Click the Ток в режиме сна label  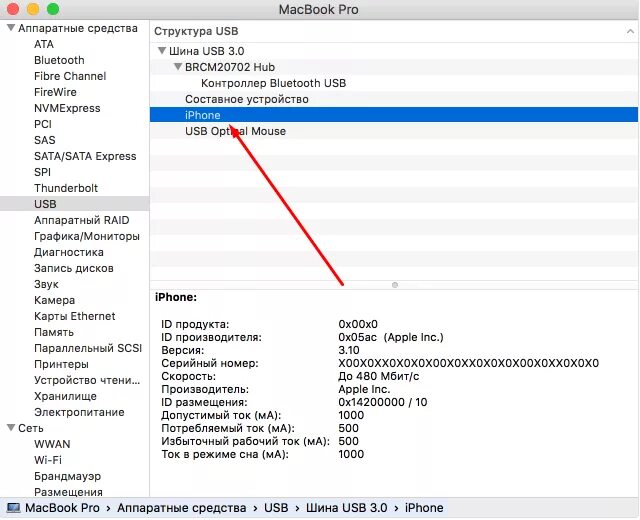pos(225,454)
